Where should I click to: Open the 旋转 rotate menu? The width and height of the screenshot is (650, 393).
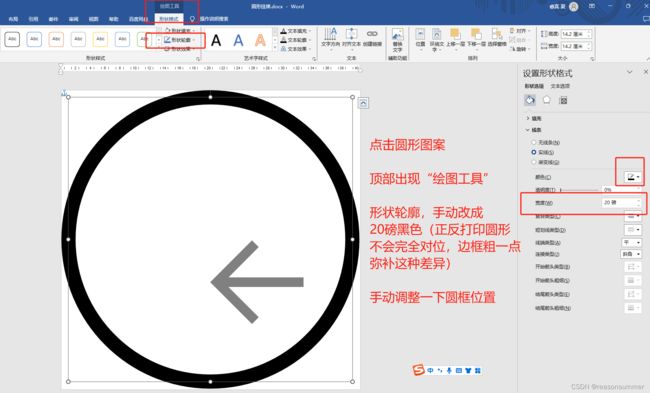(x=519, y=49)
